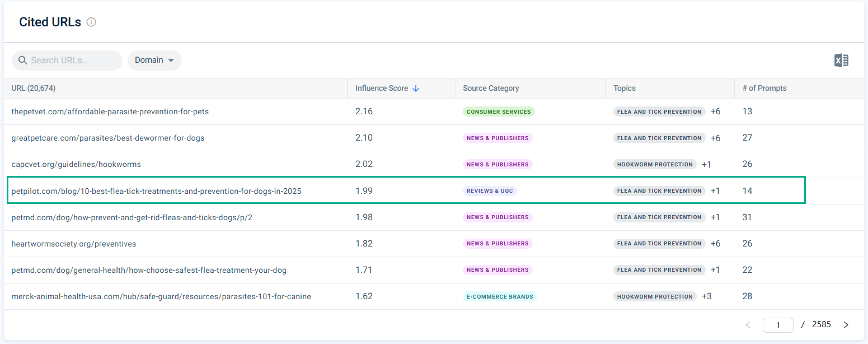Click the Consumer Services category tag
This screenshot has width=868, height=344.
[x=499, y=111]
